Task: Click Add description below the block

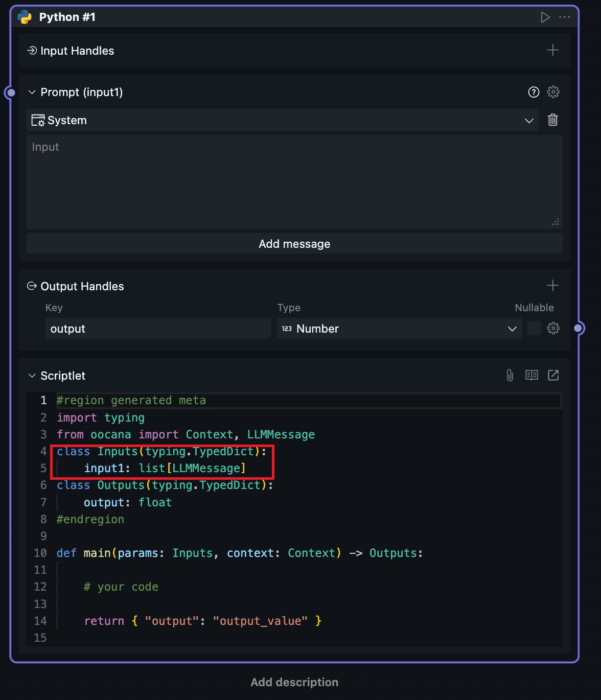Action: 294,682
